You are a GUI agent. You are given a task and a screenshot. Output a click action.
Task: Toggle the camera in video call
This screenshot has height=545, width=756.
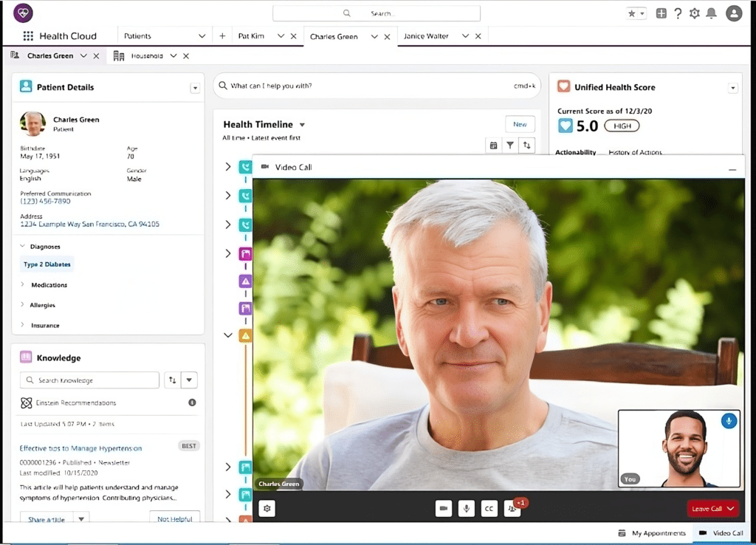coord(444,508)
